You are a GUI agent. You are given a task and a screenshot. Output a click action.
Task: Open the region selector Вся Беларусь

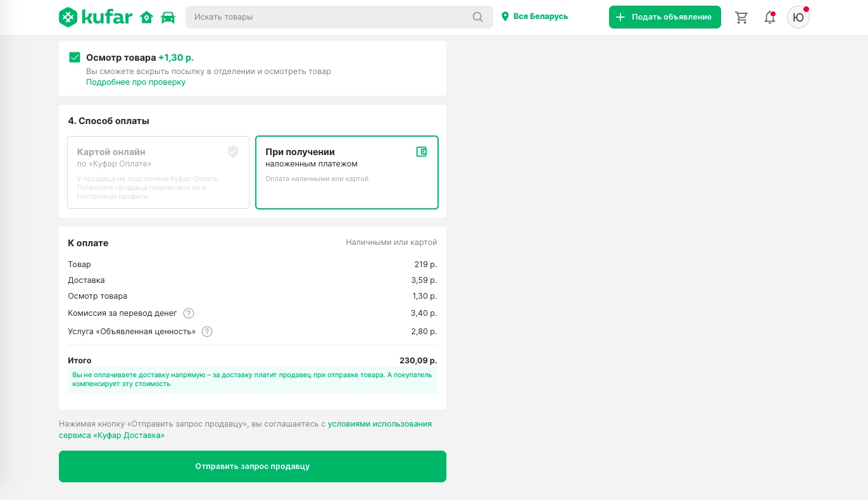tap(535, 16)
